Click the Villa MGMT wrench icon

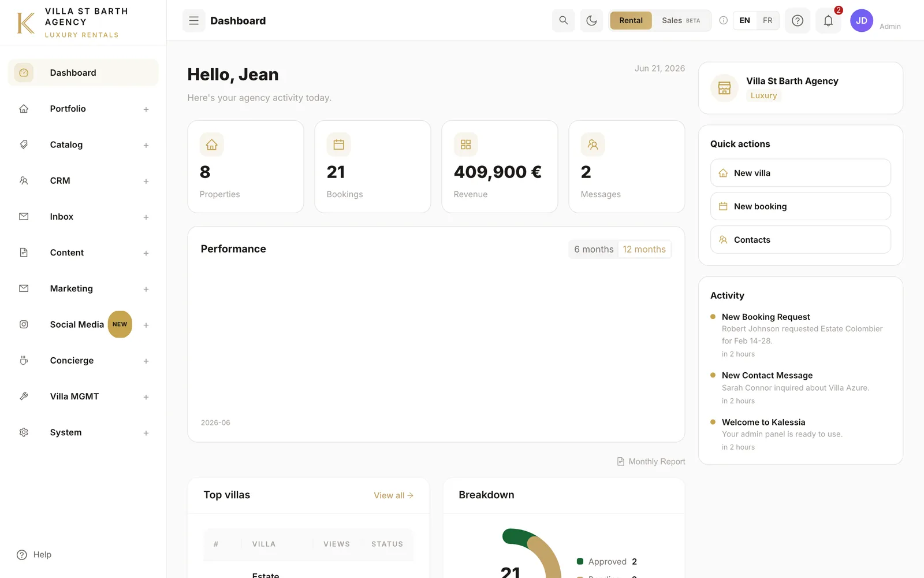24,397
